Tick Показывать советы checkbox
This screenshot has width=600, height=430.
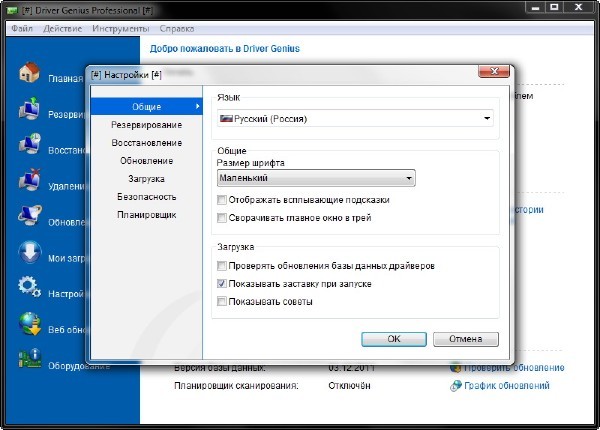coord(222,301)
